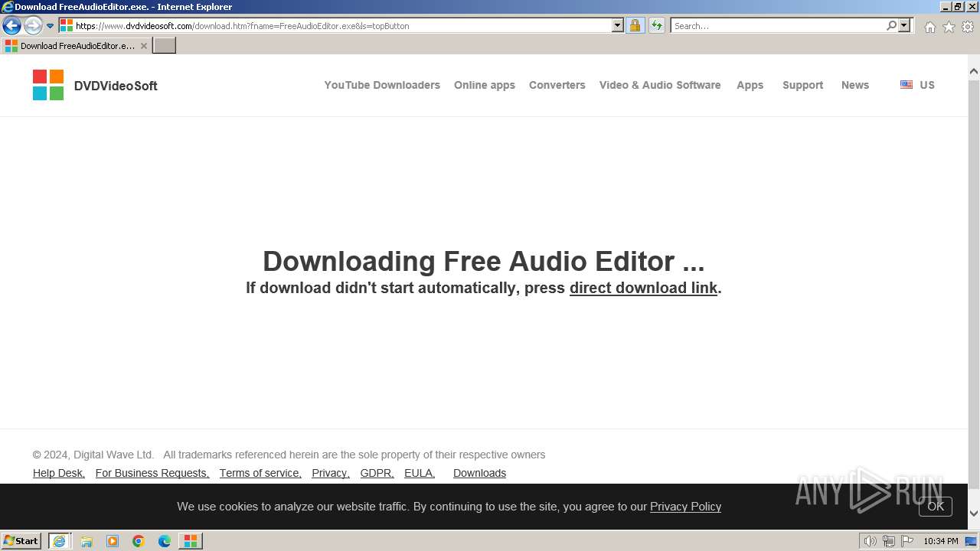Open File Explorer folder taskbar icon

click(x=87, y=541)
